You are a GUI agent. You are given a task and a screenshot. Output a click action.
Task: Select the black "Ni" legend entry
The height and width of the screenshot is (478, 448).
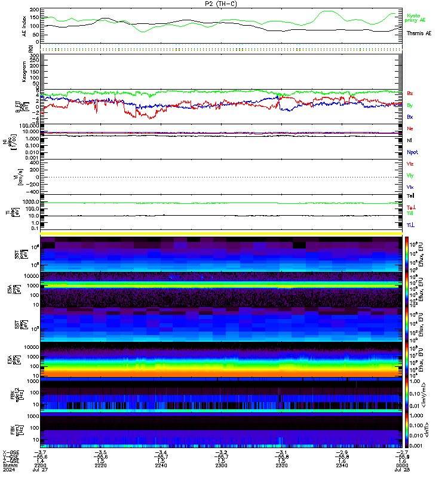tap(409, 140)
